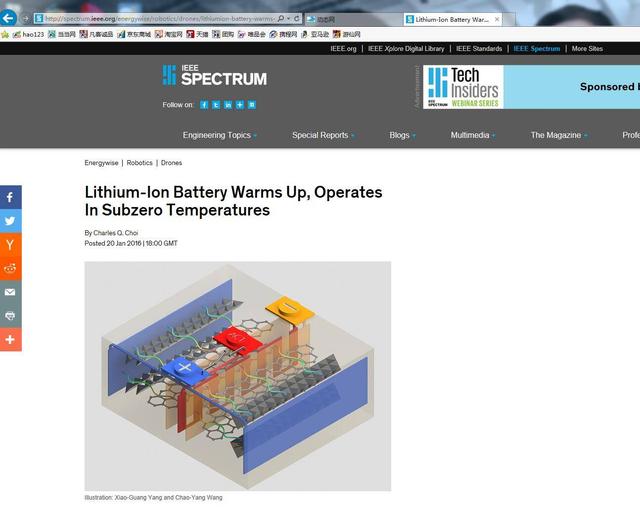This screenshot has width=640, height=511.
Task: Share via Hacker News Y icon
Action: (x=10, y=244)
